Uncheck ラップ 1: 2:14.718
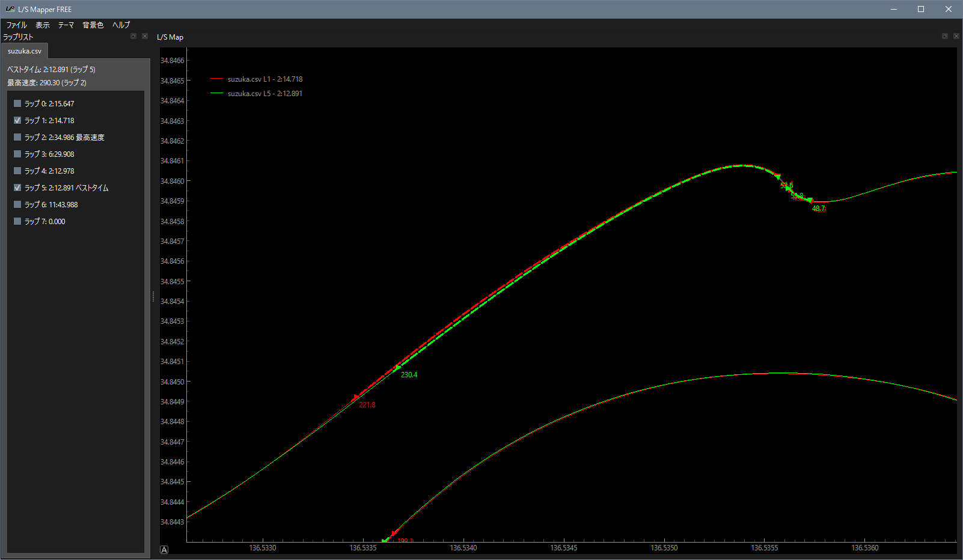The width and height of the screenshot is (963, 560). [x=17, y=120]
